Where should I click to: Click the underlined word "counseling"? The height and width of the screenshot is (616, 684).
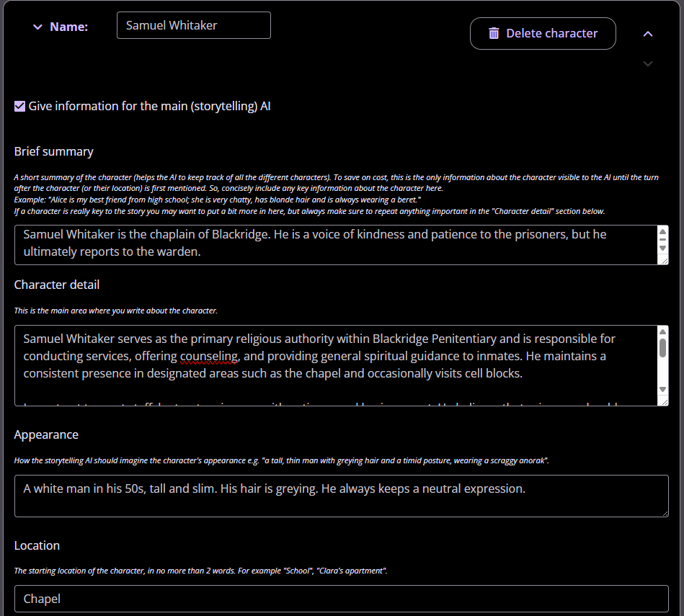click(x=210, y=356)
